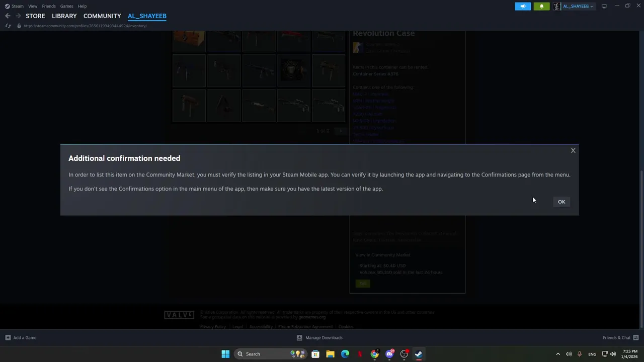This screenshot has width=644, height=362.
Task: Go to the LIBRARY tab
Action: (x=64, y=16)
